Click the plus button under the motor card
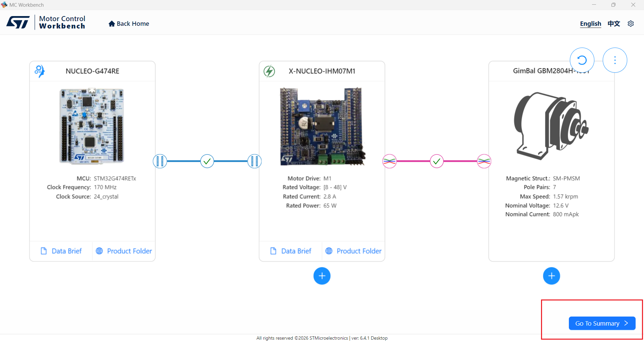This screenshot has width=644, height=341. click(551, 276)
